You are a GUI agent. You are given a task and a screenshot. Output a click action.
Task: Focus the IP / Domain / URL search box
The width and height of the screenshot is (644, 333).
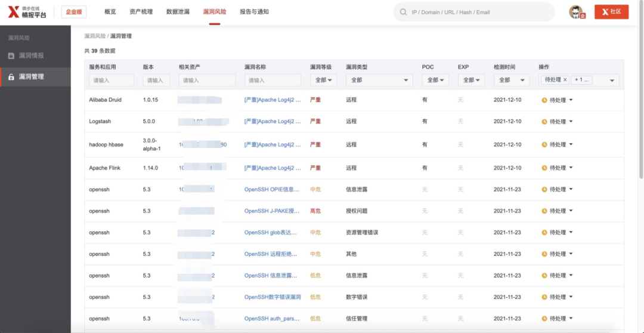[x=473, y=13]
